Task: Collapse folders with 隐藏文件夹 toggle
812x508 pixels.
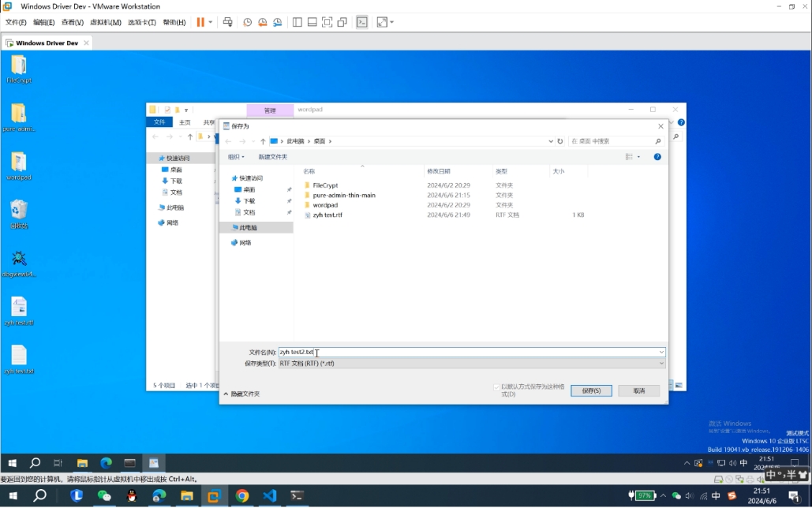Action: tap(241, 394)
